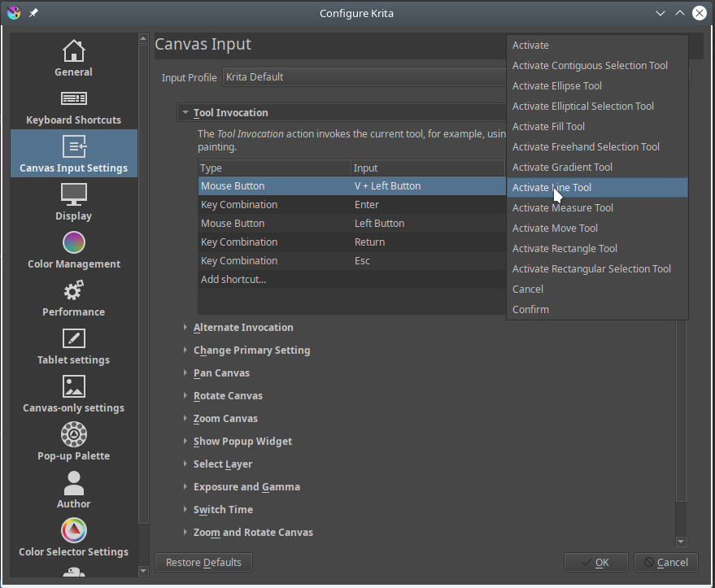Select the Esc key combination row

point(351,261)
